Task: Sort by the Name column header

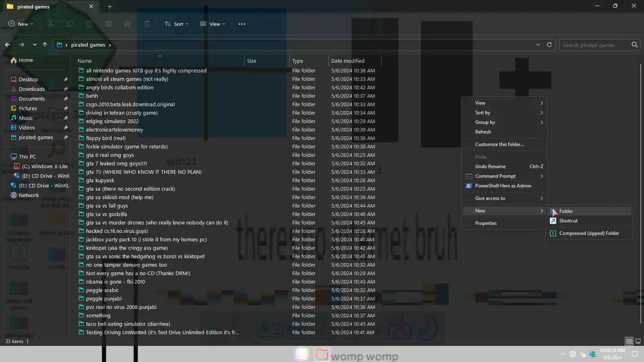Action: point(160,61)
